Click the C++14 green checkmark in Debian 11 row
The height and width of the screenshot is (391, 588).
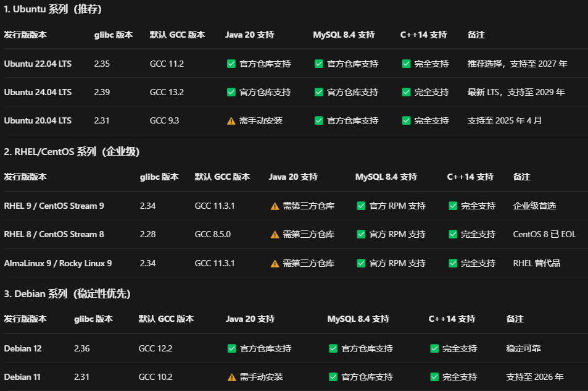(x=434, y=377)
